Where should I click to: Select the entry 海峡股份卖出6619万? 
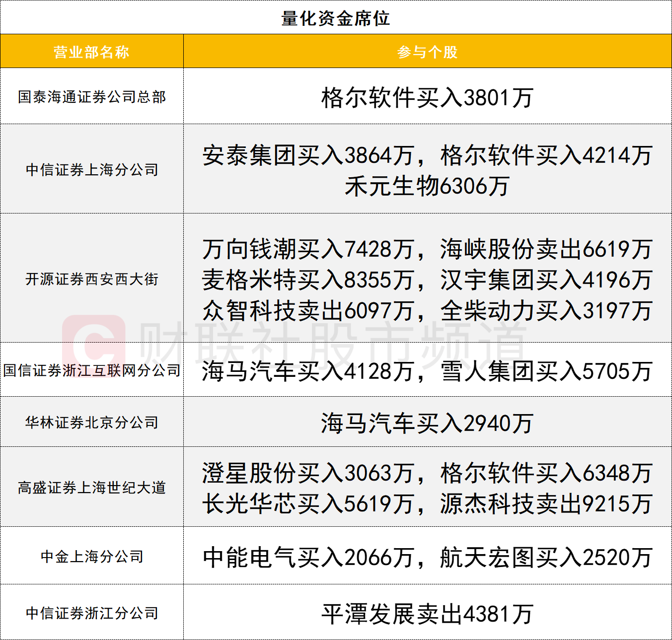[546, 249]
